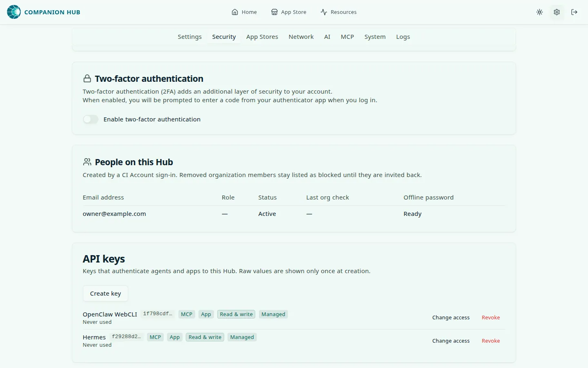Revoke the OpenClaw WebCLI key
Screen dimensions: 588x368
[491, 318]
